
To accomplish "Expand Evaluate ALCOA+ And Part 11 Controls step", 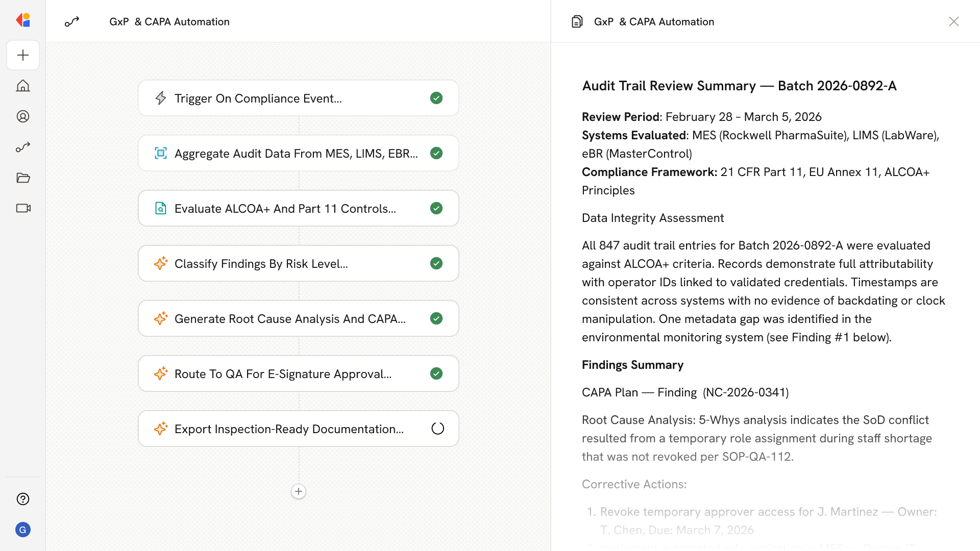I will (x=285, y=209).
